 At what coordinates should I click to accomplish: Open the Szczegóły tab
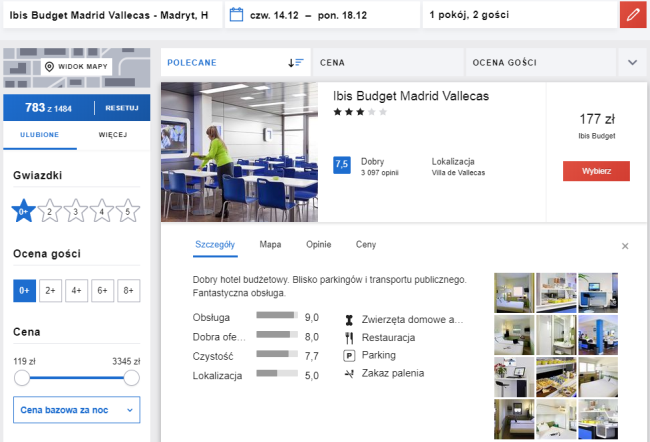coord(215,245)
